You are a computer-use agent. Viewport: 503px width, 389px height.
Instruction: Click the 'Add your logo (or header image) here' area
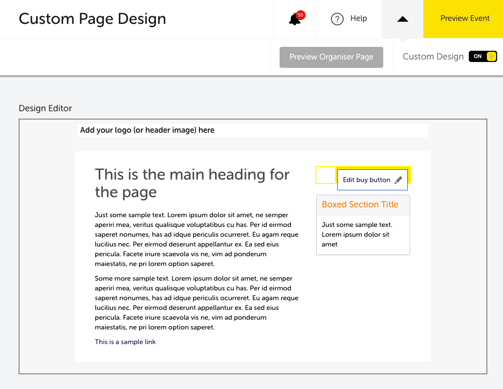pyautogui.click(x=253, y=130)
